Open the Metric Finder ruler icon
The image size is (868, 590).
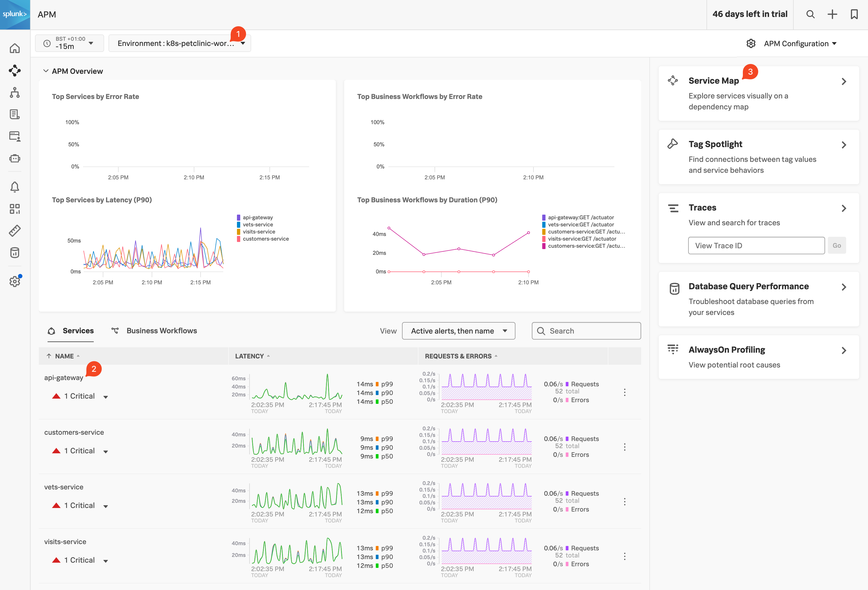[14, 231]
